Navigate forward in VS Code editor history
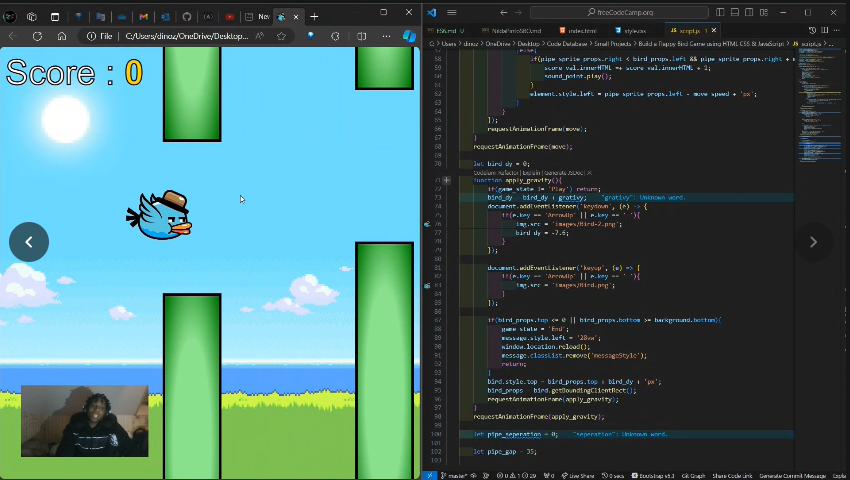 (518, 12)
